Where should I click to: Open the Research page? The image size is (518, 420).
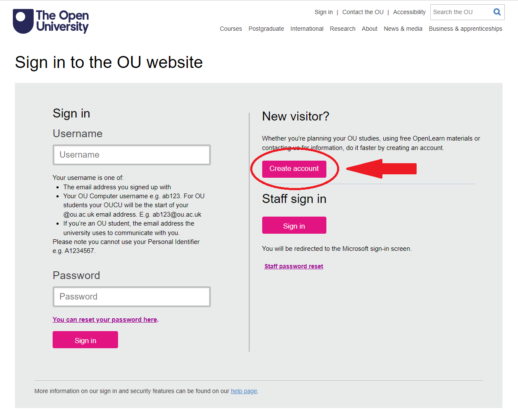point(342,29)
